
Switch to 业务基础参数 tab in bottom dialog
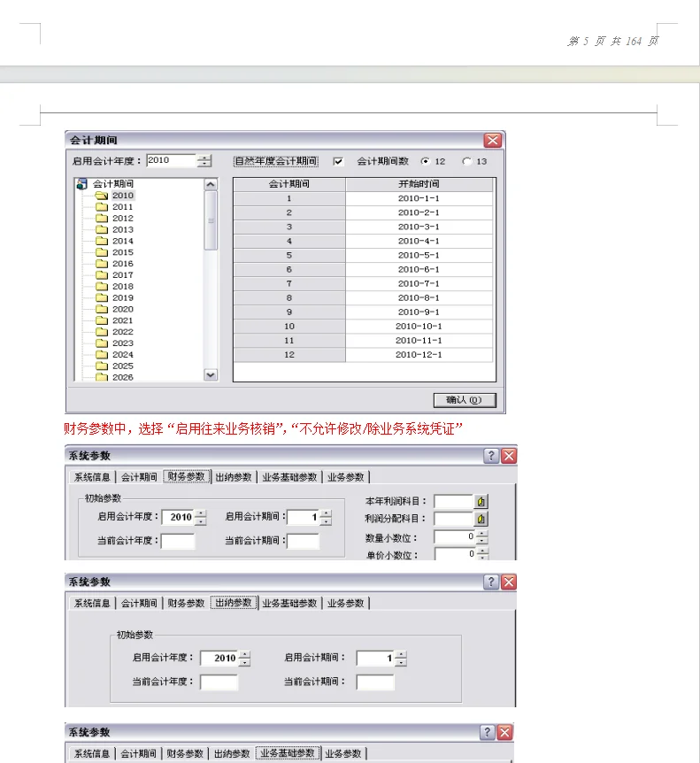[x=287, y=752]
